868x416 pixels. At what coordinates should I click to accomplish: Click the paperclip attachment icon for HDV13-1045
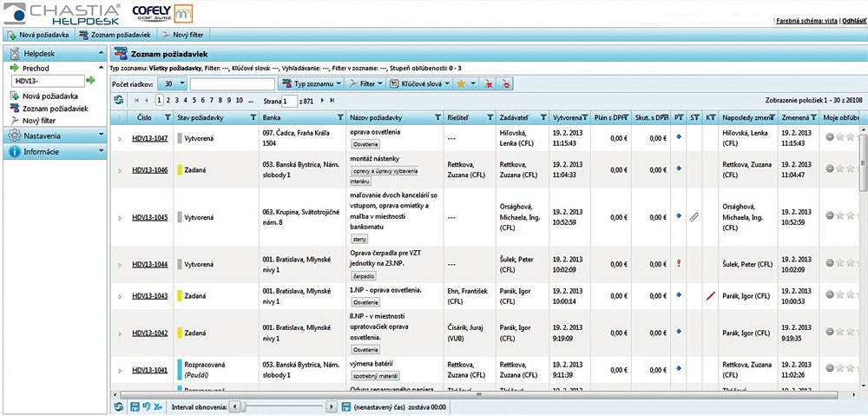[694, 216]
